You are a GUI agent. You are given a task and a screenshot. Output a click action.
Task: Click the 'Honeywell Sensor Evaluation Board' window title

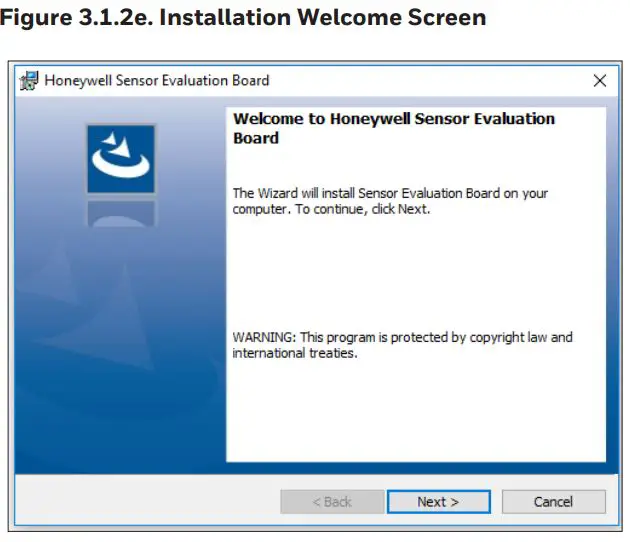pyautogui.click(x=157, y=80)
